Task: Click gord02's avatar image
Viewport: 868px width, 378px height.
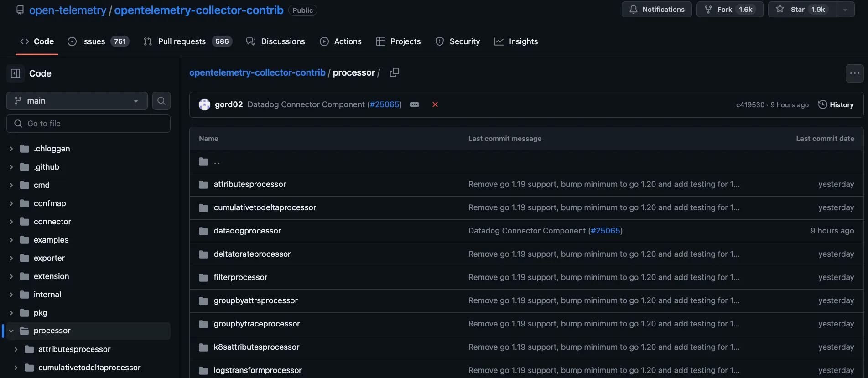Action: pyautogui.click(x=204, y=104)
